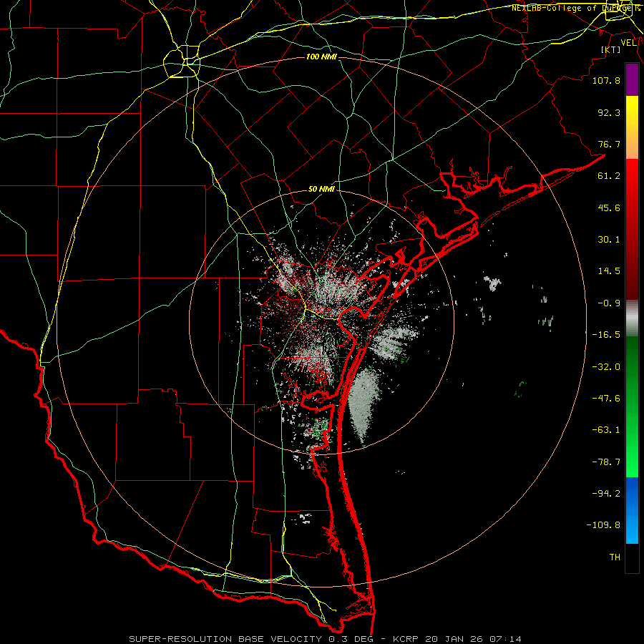Viewport: 644px width, 644px height.
Task: Click the blue segment of velocity color bar
Action: click(632, 510)
